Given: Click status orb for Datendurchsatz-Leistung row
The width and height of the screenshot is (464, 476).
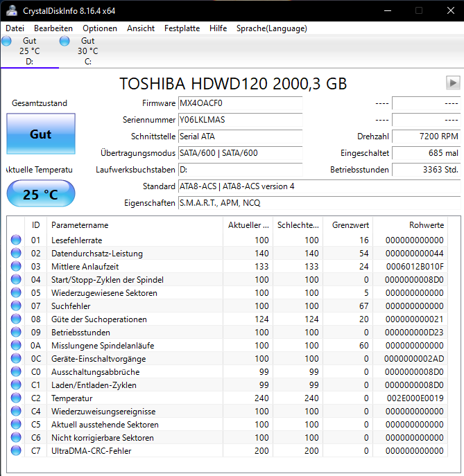Looking at the screenshot, I should (x=16, y=253).
